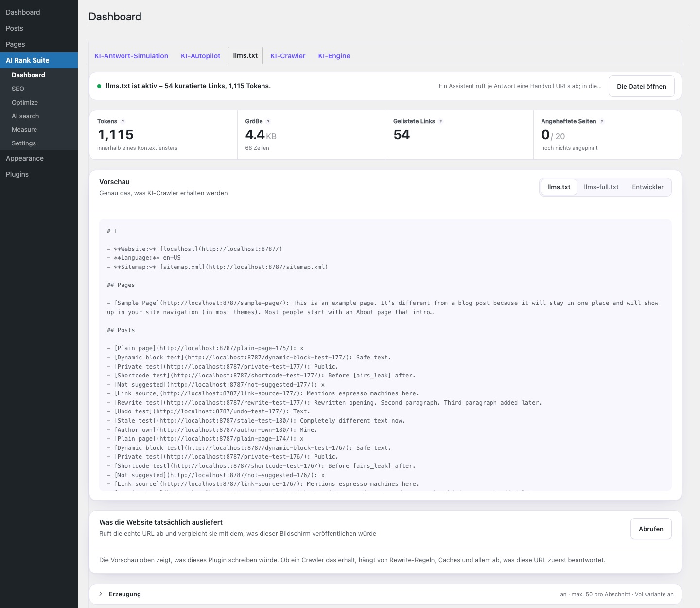Click the Sample Page entry in preview
The image size is (700, 608).
[383, 307]
